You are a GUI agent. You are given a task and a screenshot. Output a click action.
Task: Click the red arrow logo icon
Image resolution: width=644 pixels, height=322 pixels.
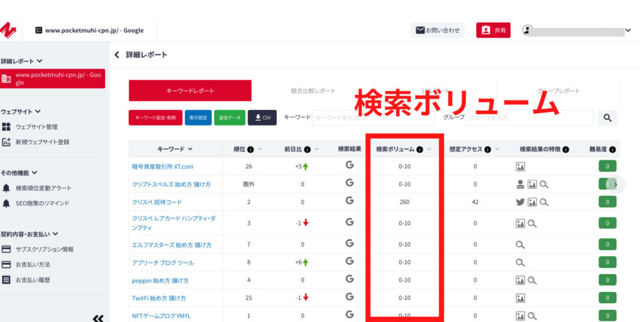pos(8,30)
